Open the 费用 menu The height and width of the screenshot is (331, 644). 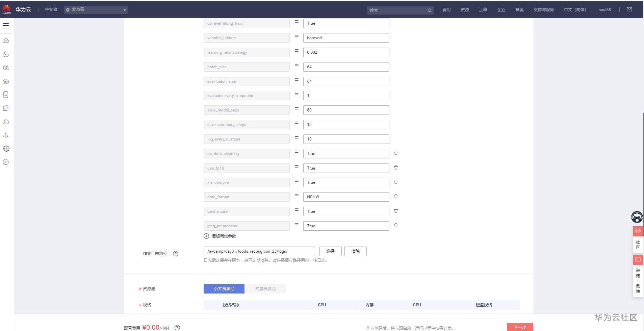click(446, 10)
